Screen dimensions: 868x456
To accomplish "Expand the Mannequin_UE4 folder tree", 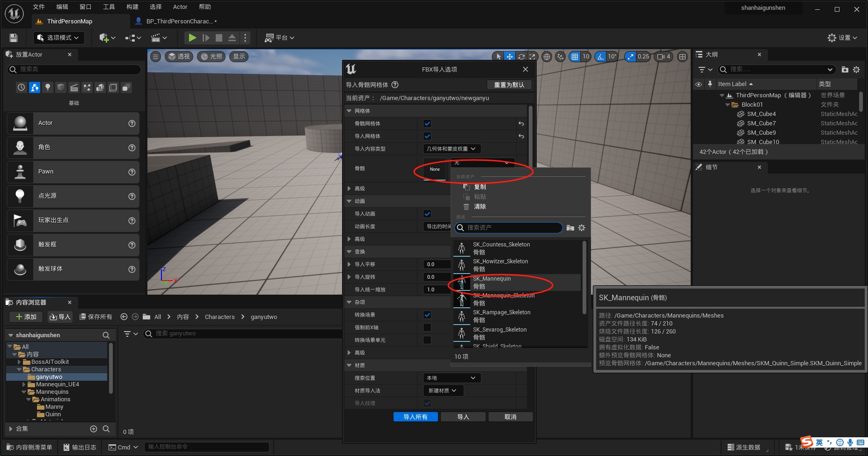I will tap(24, 384).
